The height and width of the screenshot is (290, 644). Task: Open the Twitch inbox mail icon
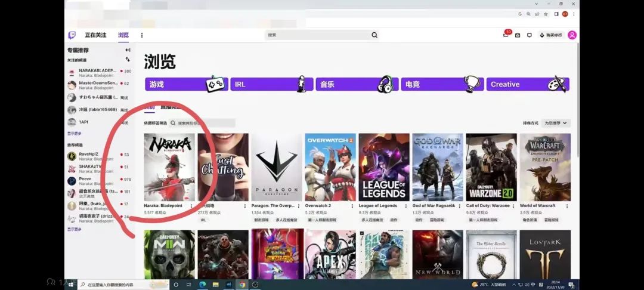518,35
